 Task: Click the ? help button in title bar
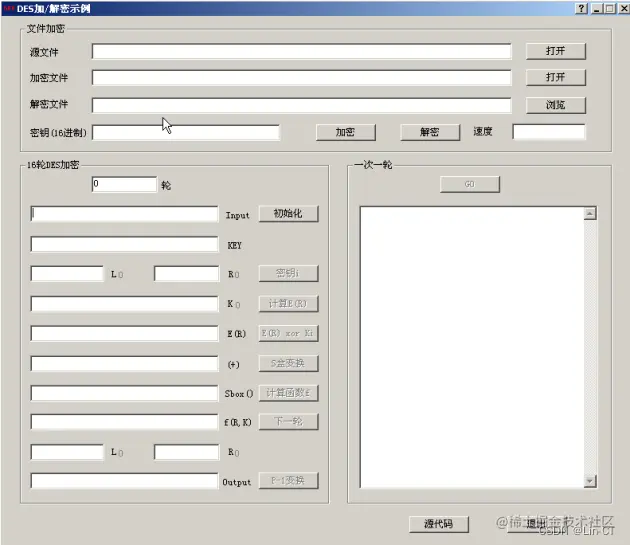tap(581, 8)
